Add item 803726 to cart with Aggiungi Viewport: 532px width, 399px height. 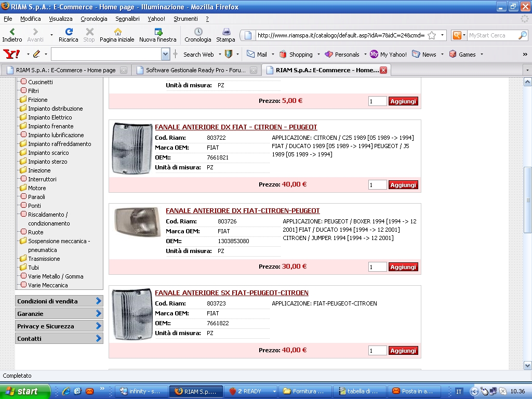point(403,267)
